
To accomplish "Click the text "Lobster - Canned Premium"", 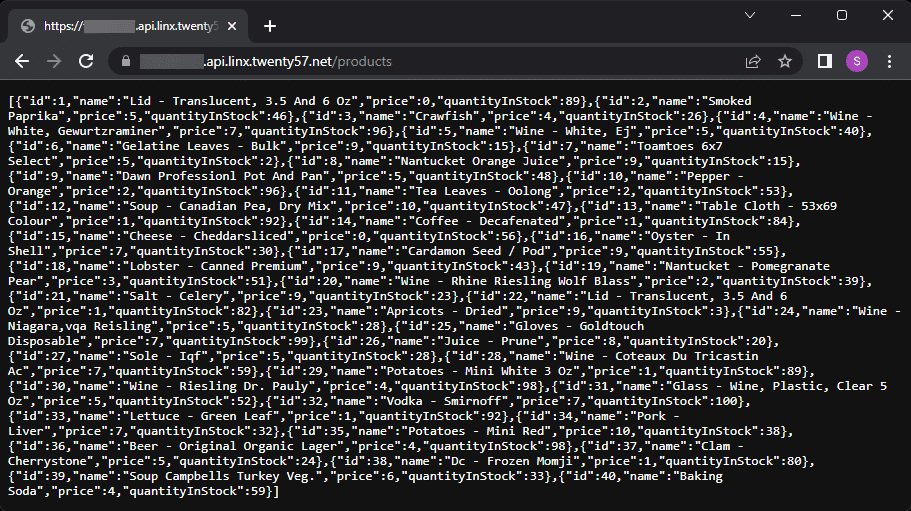I will (215, 267).
